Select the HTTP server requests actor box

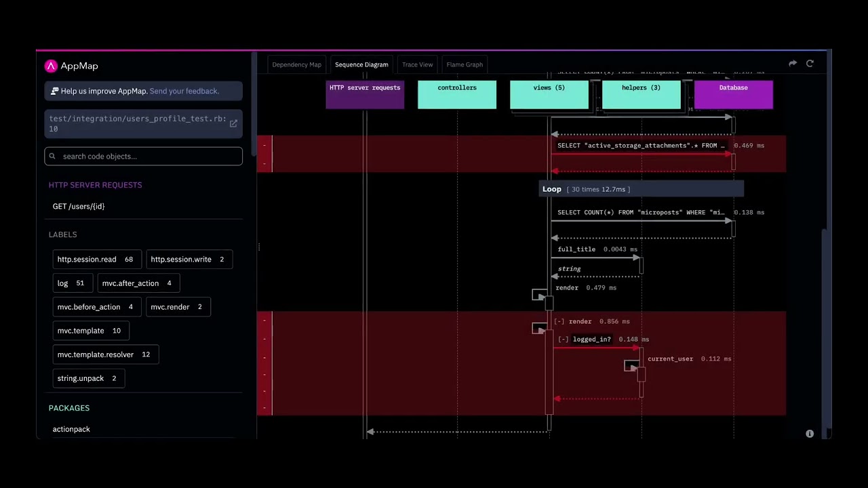[365, 94]
